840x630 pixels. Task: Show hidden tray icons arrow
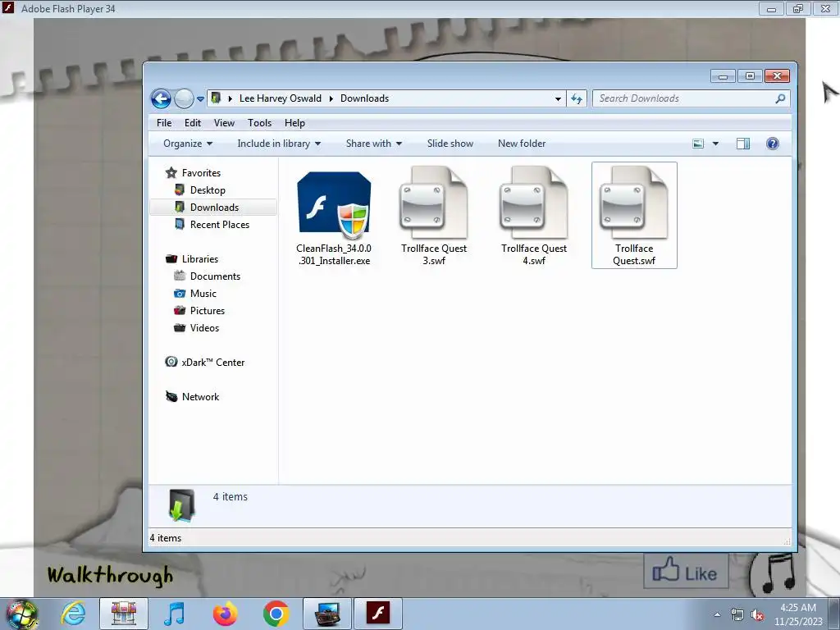[717, 614]
